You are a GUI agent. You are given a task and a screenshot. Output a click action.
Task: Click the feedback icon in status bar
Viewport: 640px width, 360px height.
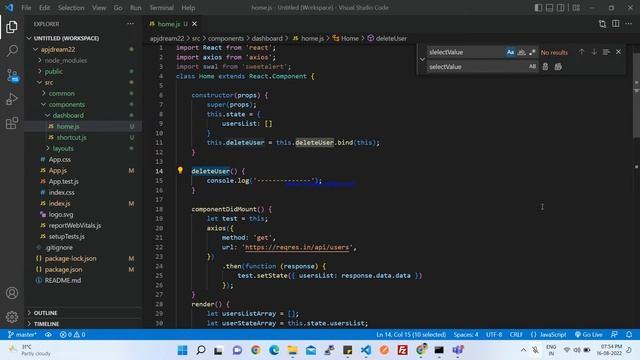pos(614,335)
